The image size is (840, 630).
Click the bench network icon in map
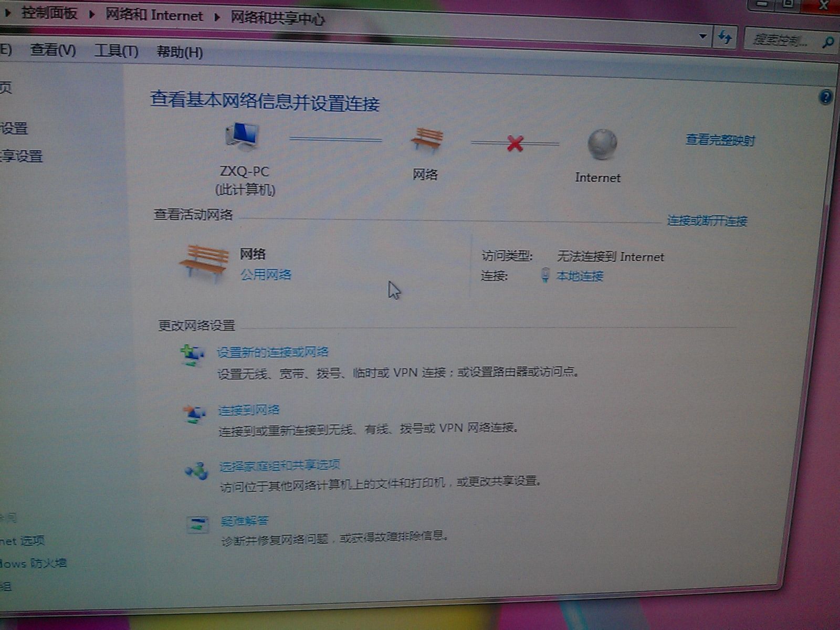[x=427, y=141]
